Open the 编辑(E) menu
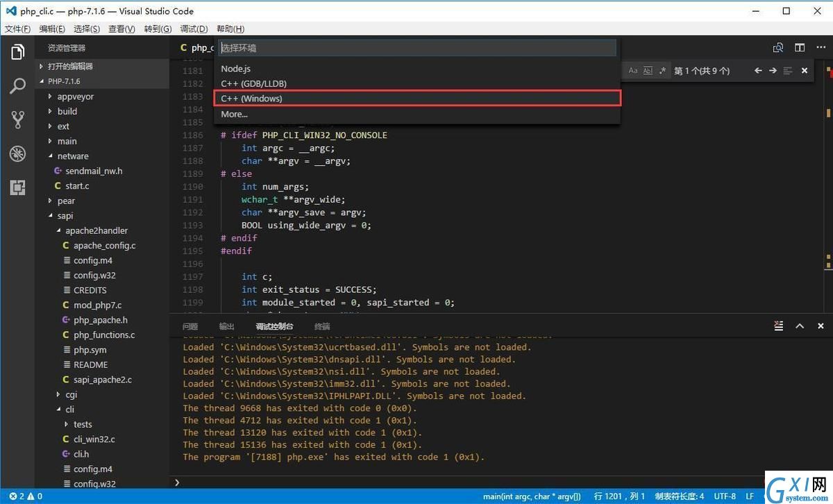 (52, 28)
